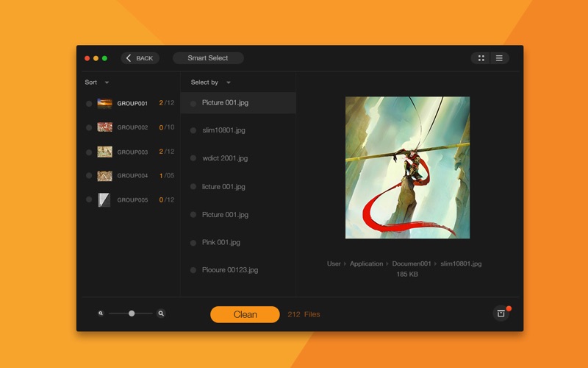
Task: Select file Pioоure 00123.jpg
Action: coord(230,270)
